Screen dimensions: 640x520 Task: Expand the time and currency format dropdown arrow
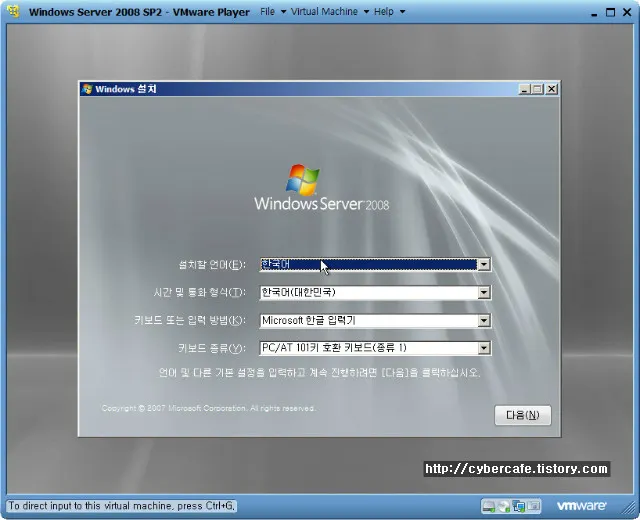[484, 293]
